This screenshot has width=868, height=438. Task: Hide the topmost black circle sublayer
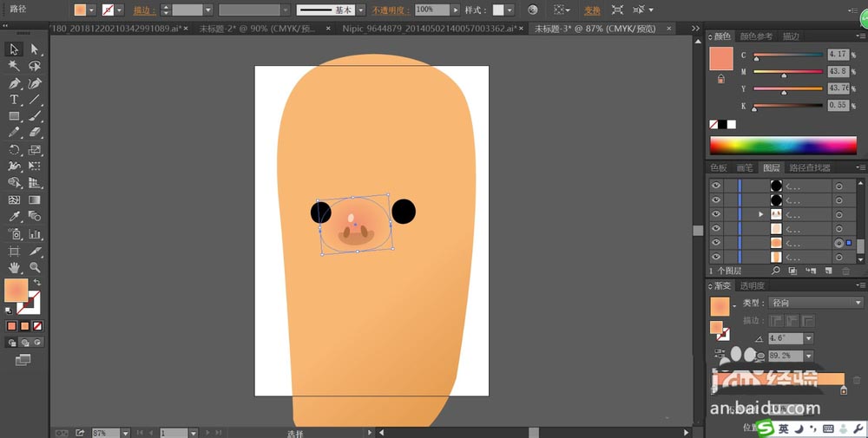[x=716, y=186]
